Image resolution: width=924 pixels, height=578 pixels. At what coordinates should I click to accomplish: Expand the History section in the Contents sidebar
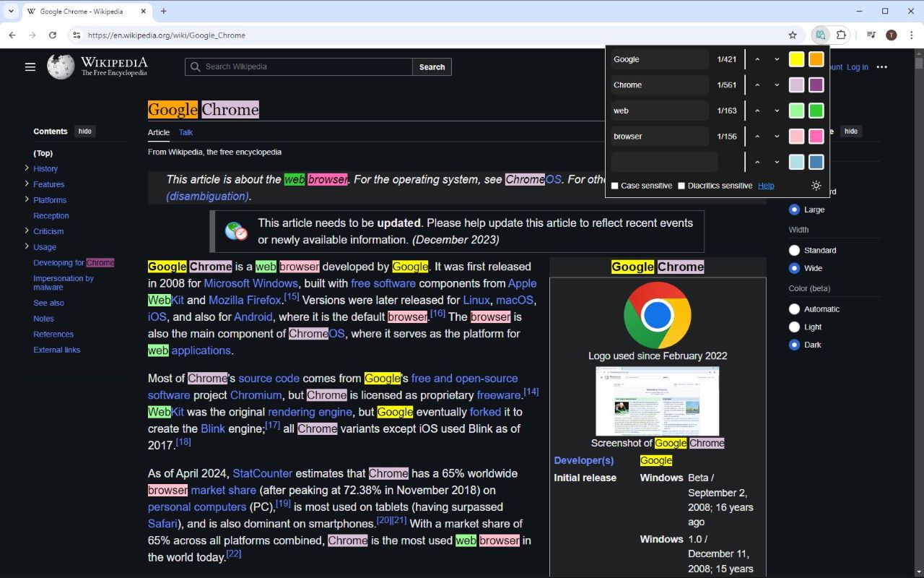click(28, 168)
